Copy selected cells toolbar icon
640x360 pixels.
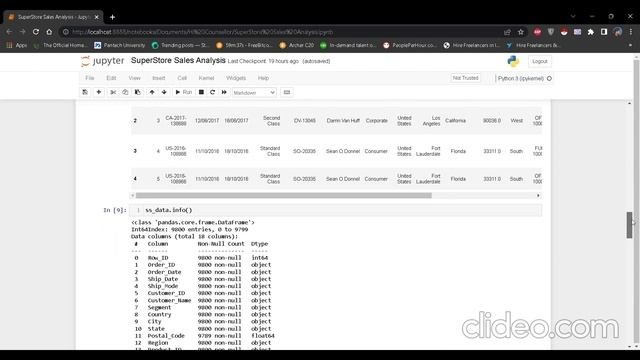coord(125,92)
